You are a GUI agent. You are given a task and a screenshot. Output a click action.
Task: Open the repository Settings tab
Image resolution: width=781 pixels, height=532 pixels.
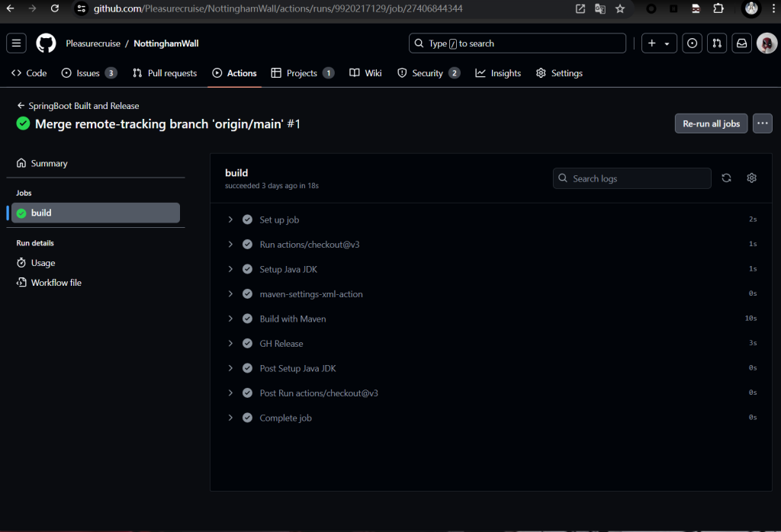click(559, 73)
